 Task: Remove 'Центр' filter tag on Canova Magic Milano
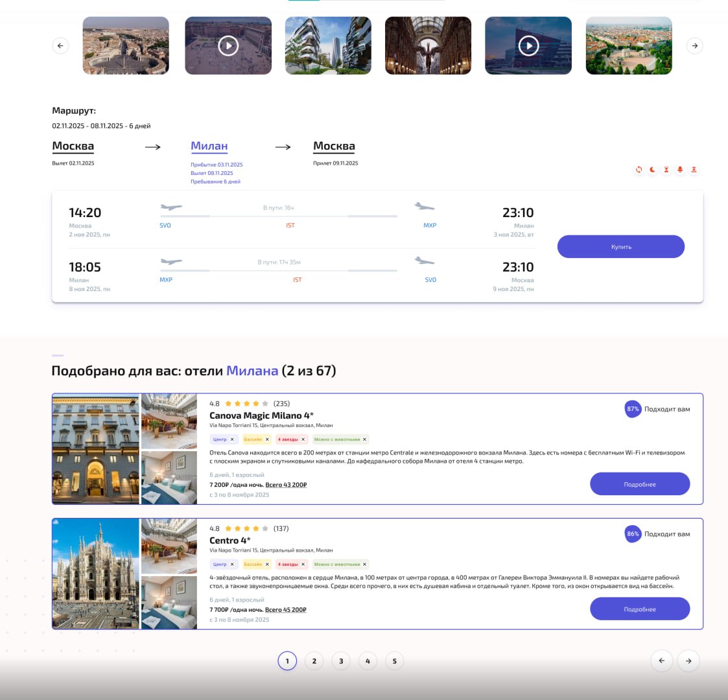(x=232, y=439)
